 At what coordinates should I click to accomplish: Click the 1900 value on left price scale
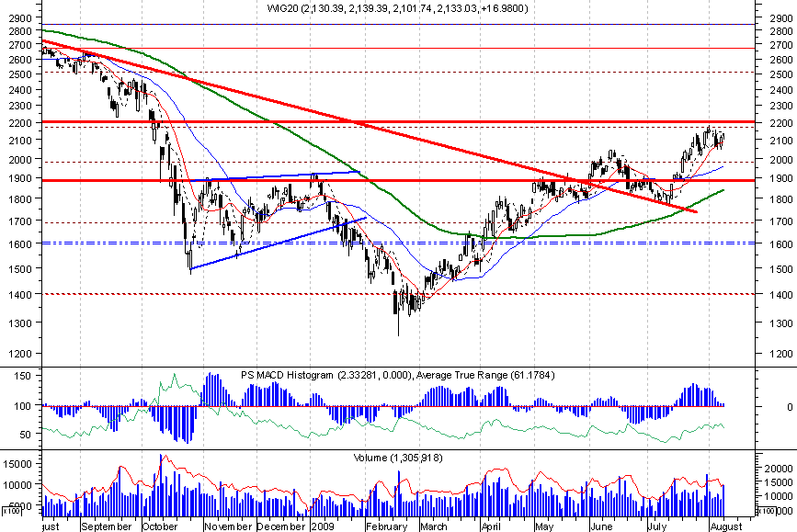pyautogui.click(x=20, y=178)
